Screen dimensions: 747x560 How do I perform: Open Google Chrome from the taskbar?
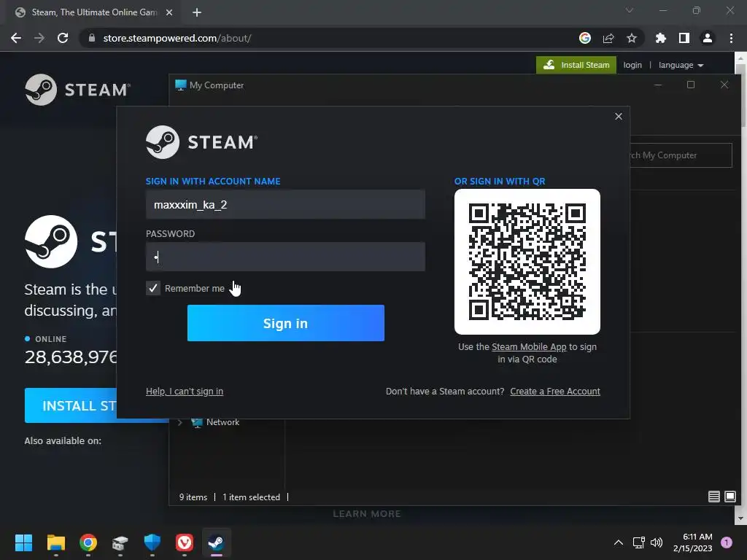pos(88,542)
